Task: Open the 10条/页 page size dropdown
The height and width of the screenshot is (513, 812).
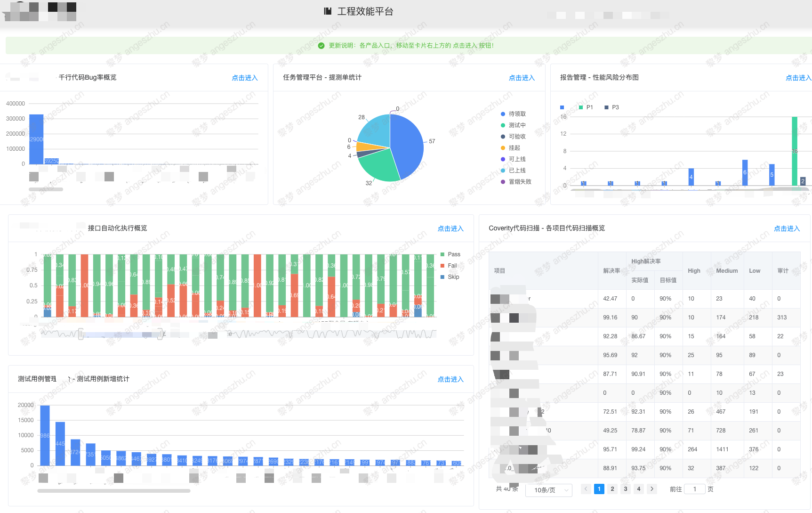Action: [549, 490]
